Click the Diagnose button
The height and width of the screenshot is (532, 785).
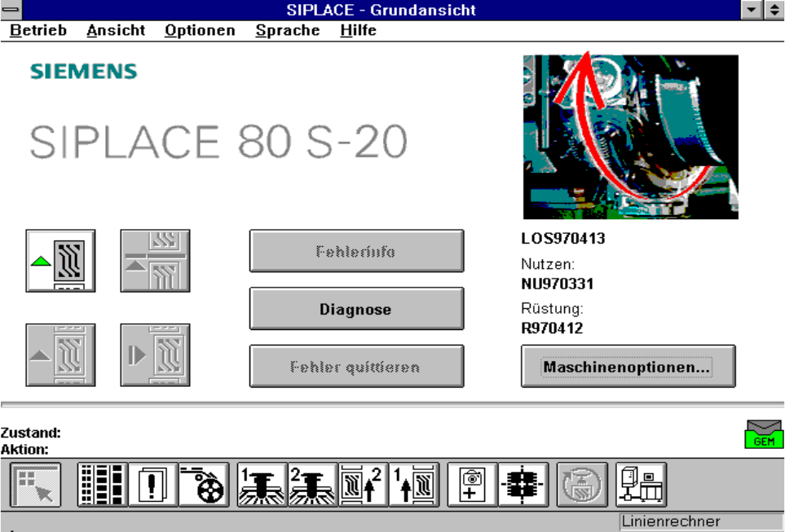[x=356, y=309]
